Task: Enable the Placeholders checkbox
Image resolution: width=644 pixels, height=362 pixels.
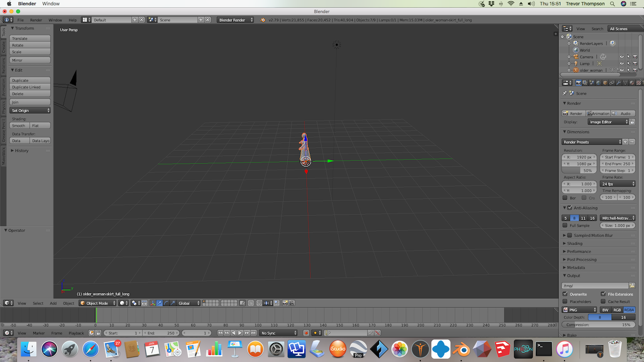Action: (x=565, y=301)
